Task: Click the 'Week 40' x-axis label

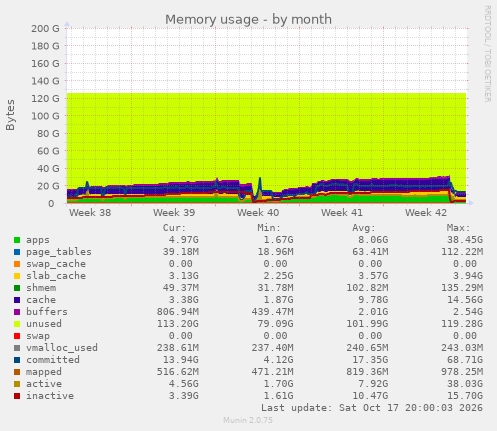Action: coord(258,213)
